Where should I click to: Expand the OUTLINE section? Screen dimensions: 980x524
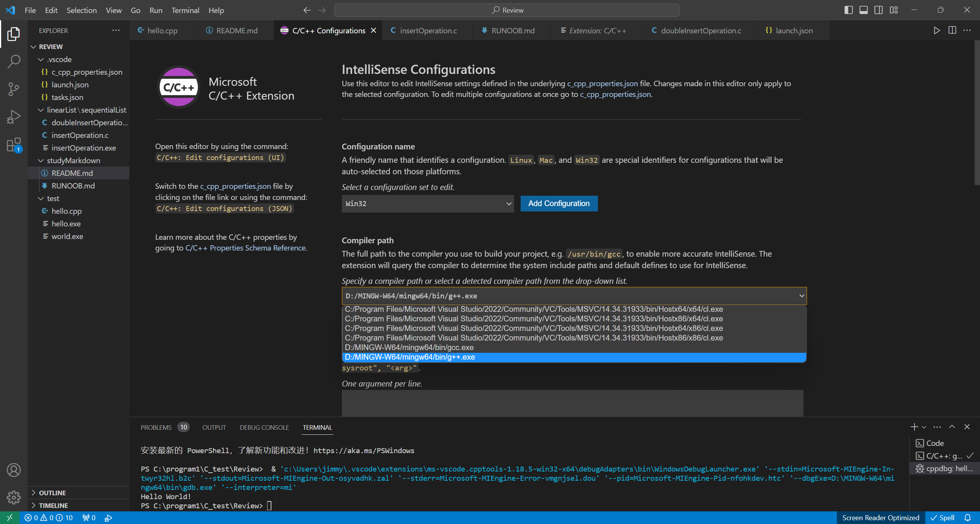52,493
